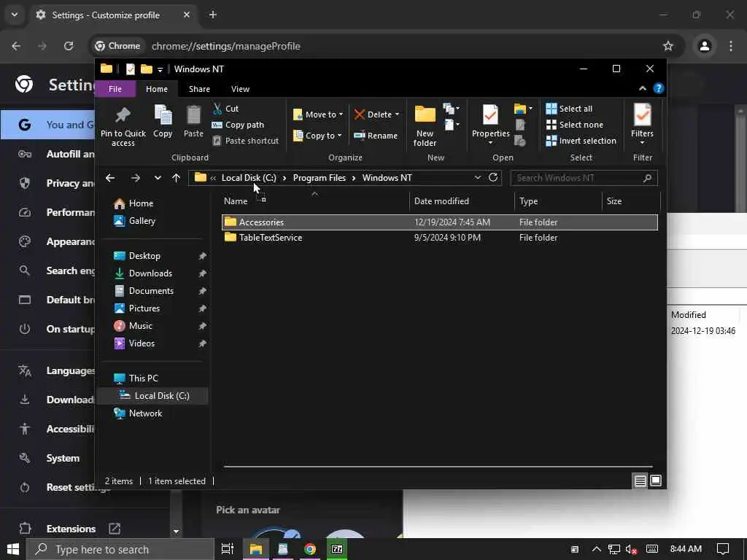Open recent locations dropdown arrow

[x=158, y=178]
